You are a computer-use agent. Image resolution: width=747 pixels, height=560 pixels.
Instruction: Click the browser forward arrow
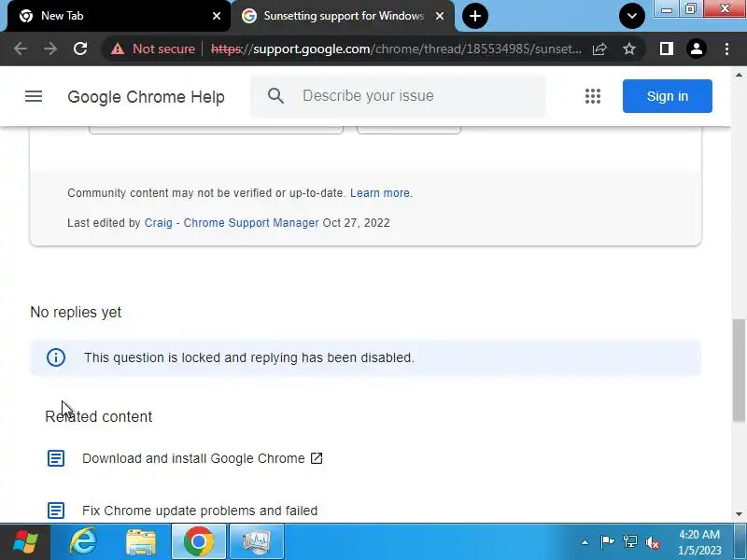tap(50, 49)
